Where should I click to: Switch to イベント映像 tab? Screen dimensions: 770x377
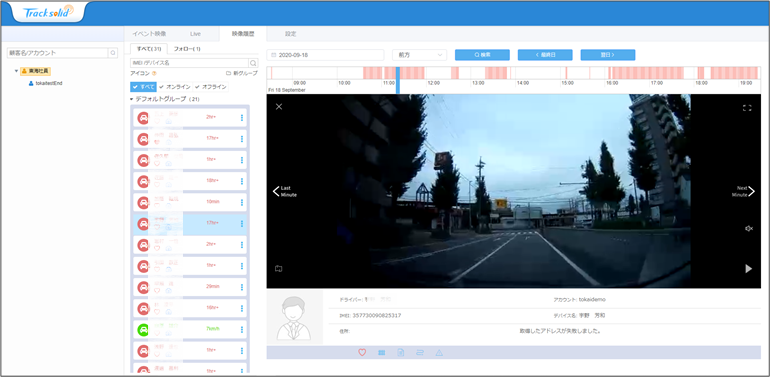(x=149, y=34)
